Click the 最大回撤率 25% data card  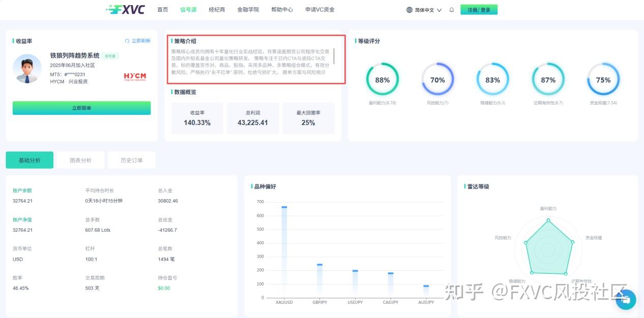click(x=308, y=118)
